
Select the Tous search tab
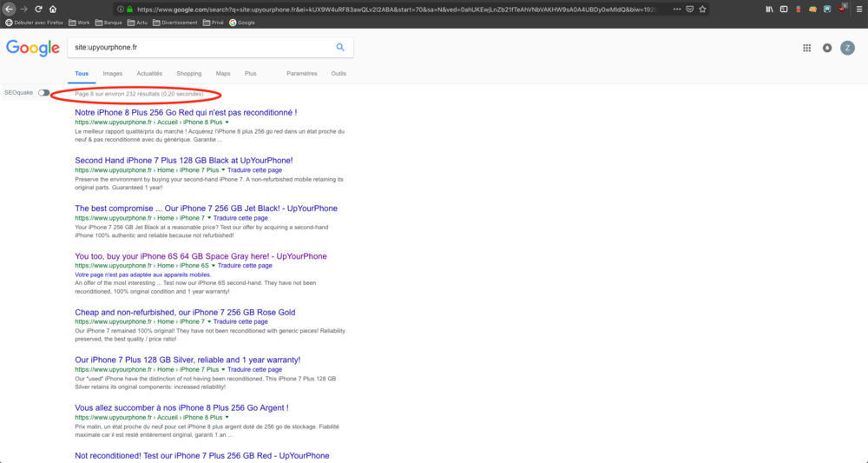[x=82, y=74]
